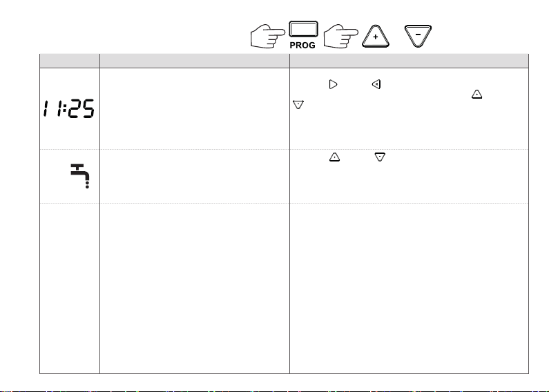The height and width of the screenshot is (392, 549).
Task: Click the 11:25 clock display
Action: pos(69,108)
